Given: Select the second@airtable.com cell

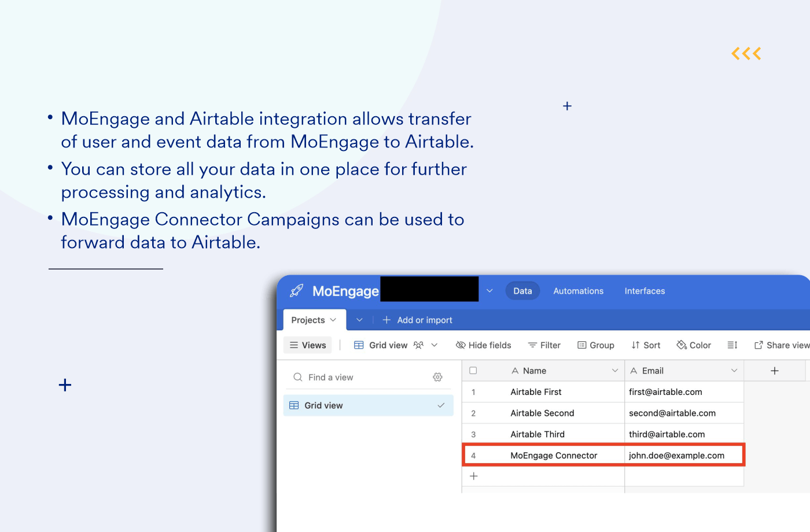Looking at the screenshot, I should (684, 413).
